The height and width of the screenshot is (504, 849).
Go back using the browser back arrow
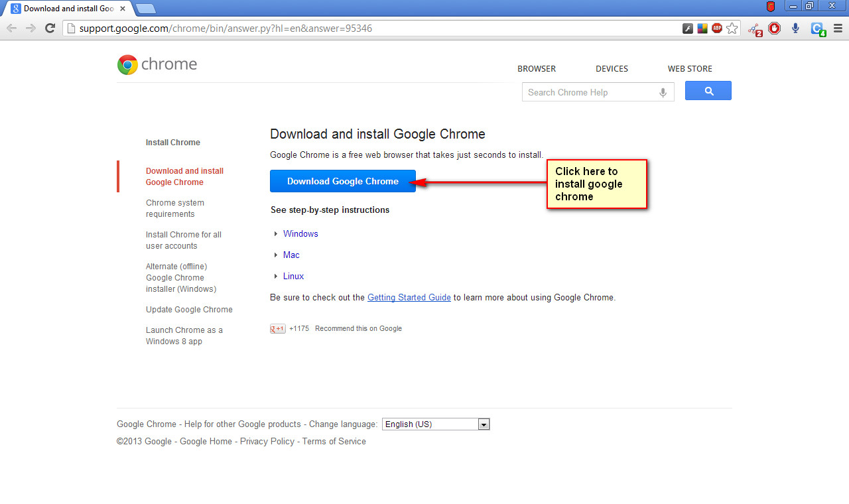tap(11, 28)
